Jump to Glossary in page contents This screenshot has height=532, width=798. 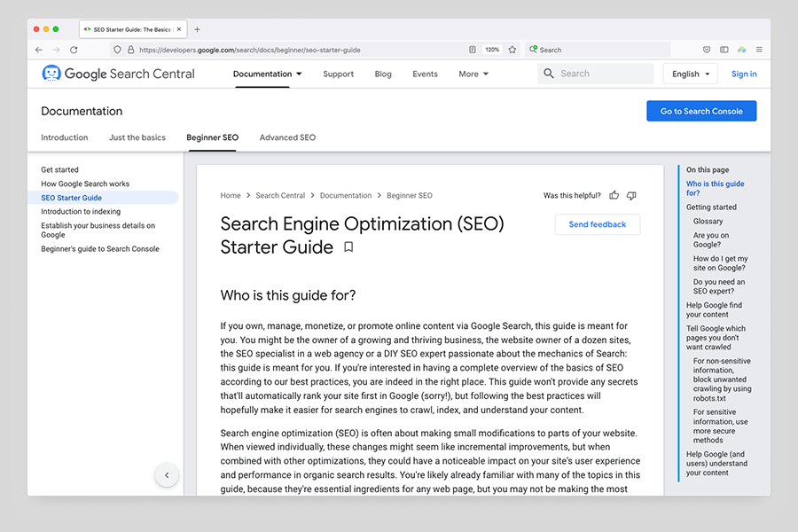pyautogui.click(x=708, y=222)
